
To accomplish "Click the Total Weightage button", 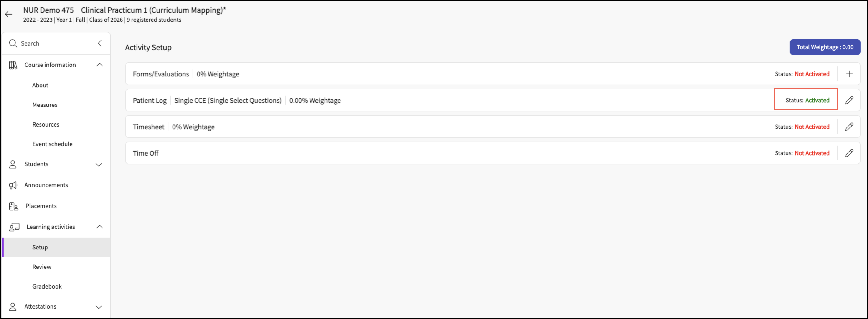I will click(x=825, y=47).
